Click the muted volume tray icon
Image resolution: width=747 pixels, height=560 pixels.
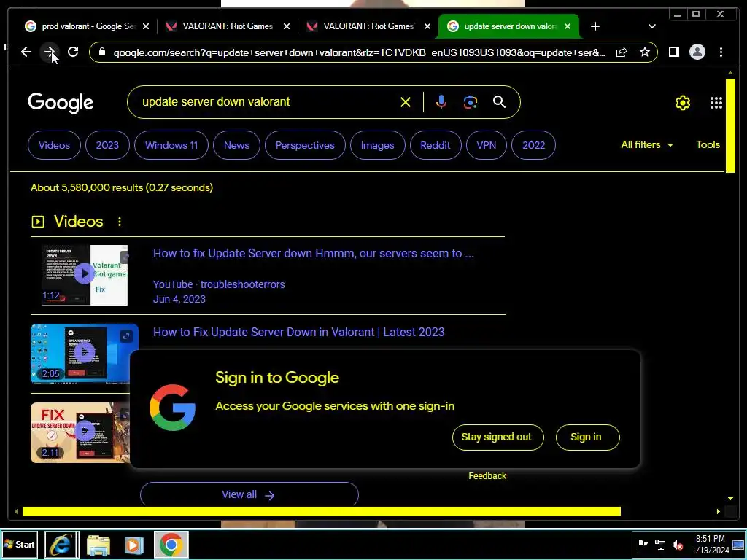pos(677,544)
